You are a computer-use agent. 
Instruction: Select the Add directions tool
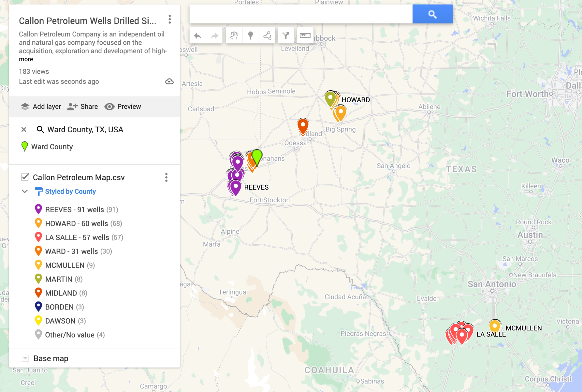(x=286, y=36)
